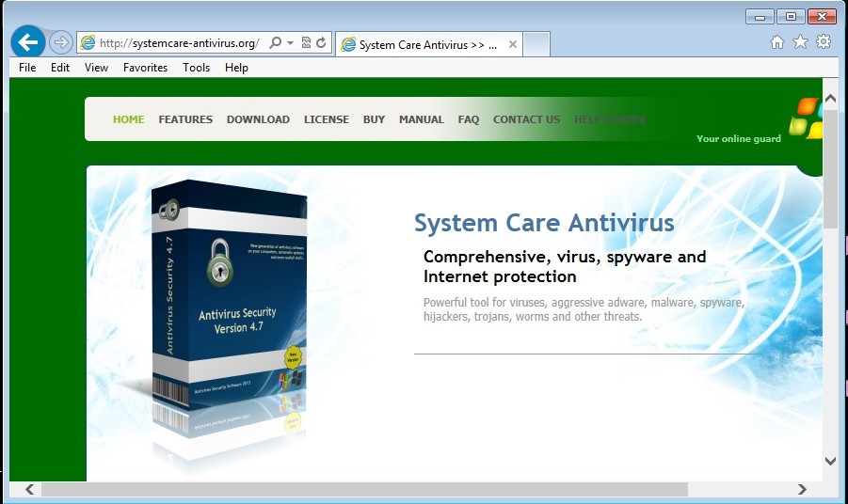The image size is (848, 504).
Task: Open the View menu
Action: [96, 68]
